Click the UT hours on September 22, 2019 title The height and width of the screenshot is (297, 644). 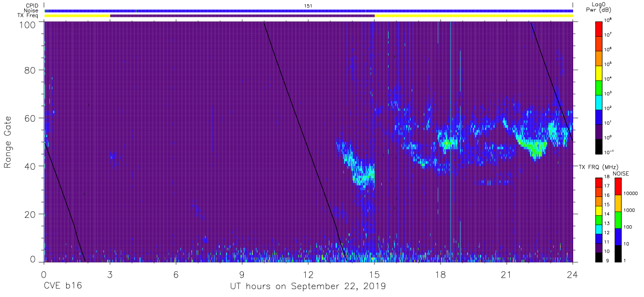click(308, 287)
